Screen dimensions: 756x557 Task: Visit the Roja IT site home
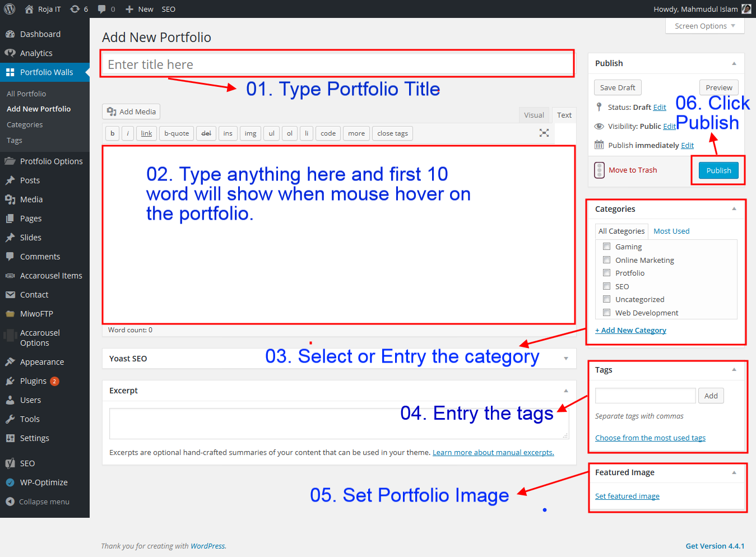pos(43,9)
